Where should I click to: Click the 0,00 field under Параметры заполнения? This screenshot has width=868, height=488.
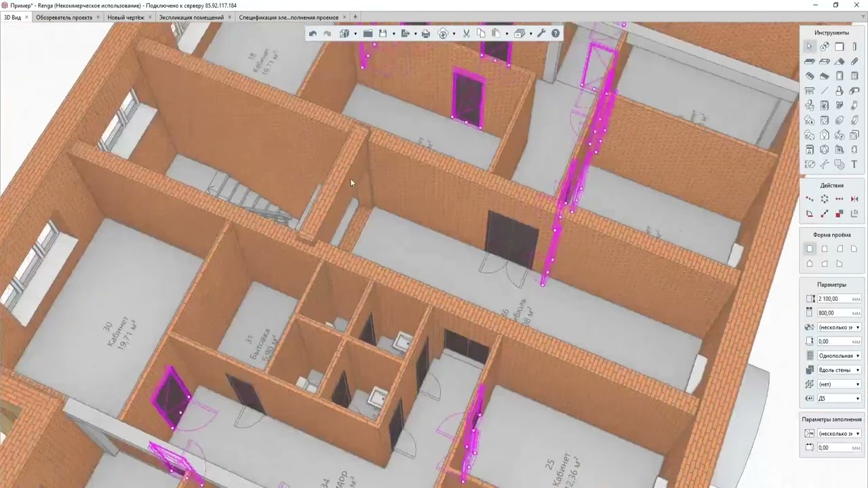click(x=840, y=447)
